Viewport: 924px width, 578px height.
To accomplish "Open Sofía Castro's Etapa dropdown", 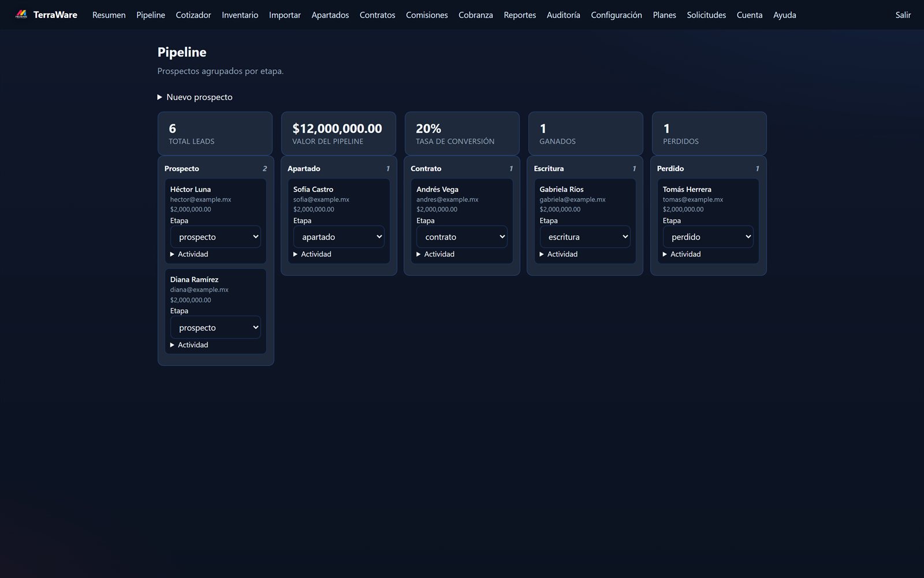I will tap(338, 237).
